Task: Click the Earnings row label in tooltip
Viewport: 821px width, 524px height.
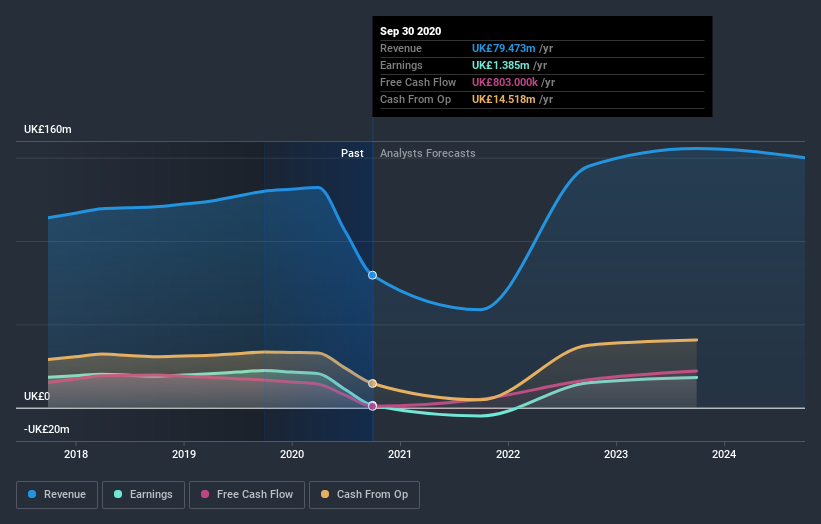Action: [402, 65]
